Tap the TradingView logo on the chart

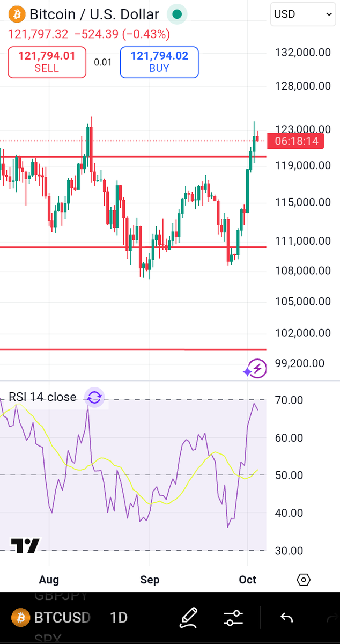(26, 545)
